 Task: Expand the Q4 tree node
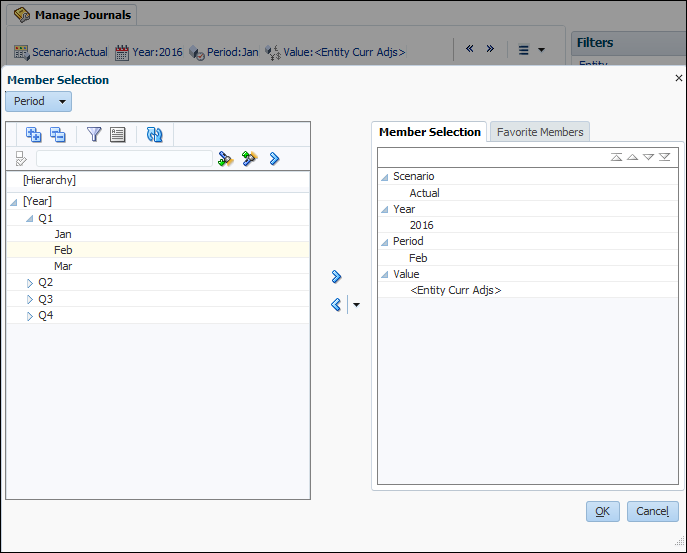(x=30, y=316)
